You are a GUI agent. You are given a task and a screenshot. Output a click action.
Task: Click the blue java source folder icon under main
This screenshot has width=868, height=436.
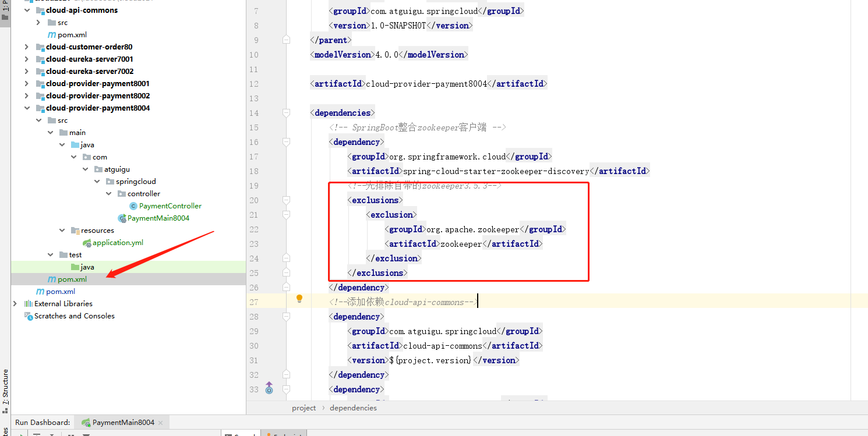(x=75, y=145)
